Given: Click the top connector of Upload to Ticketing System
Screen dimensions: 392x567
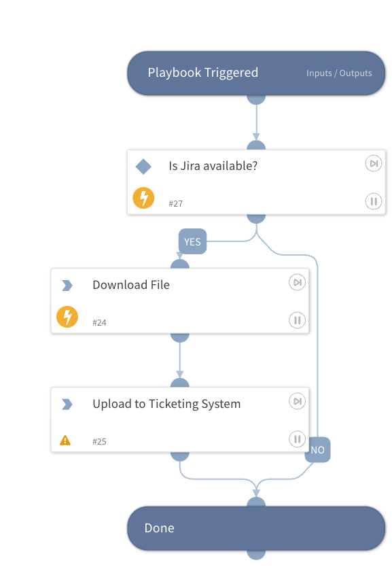Looking at the screenshot, I should (180, 383).
